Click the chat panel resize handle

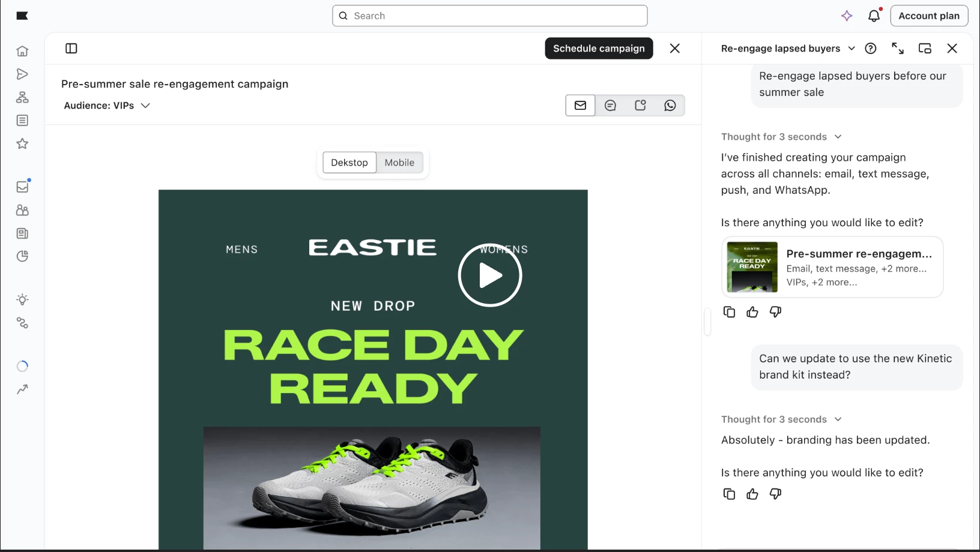coord(708,322)
